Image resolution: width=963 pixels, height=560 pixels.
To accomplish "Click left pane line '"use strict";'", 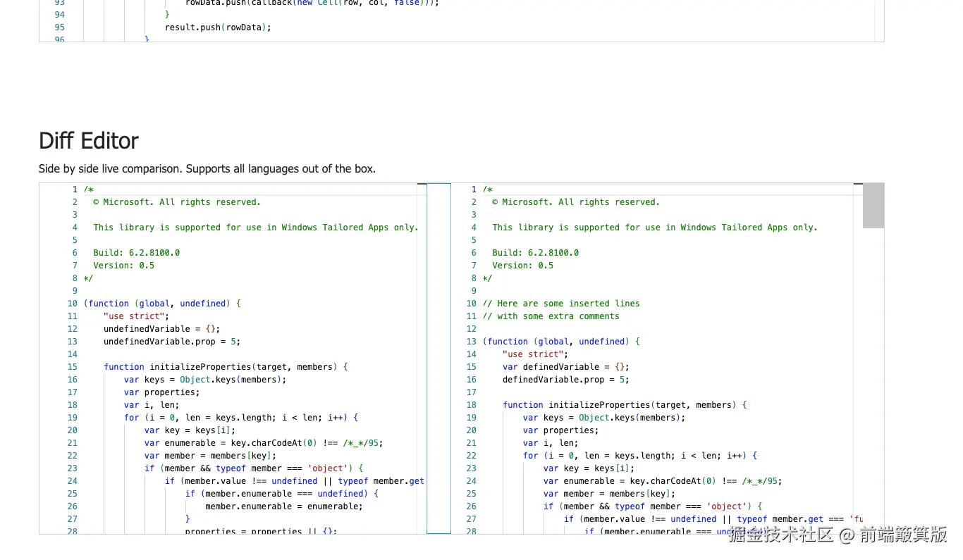I will (136, 316).
